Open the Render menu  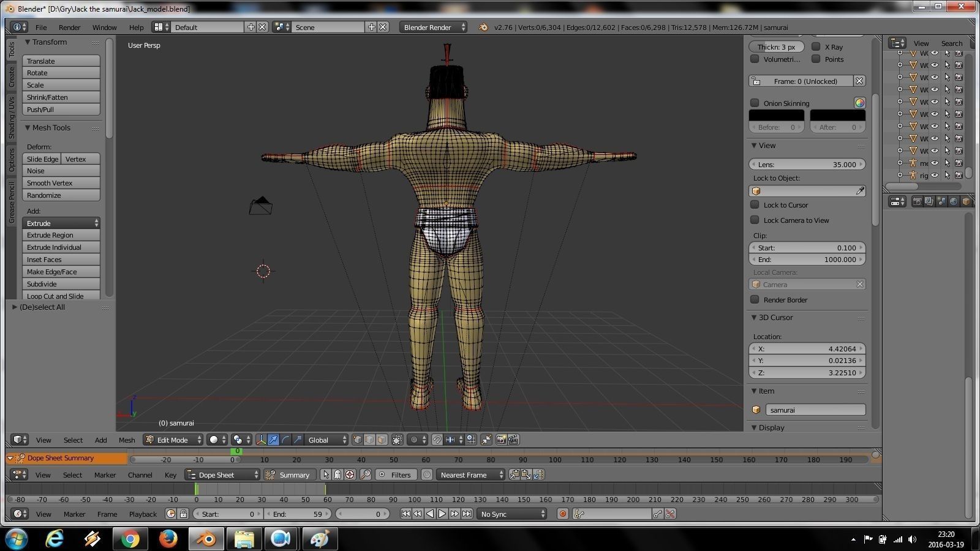coord(69,27)
